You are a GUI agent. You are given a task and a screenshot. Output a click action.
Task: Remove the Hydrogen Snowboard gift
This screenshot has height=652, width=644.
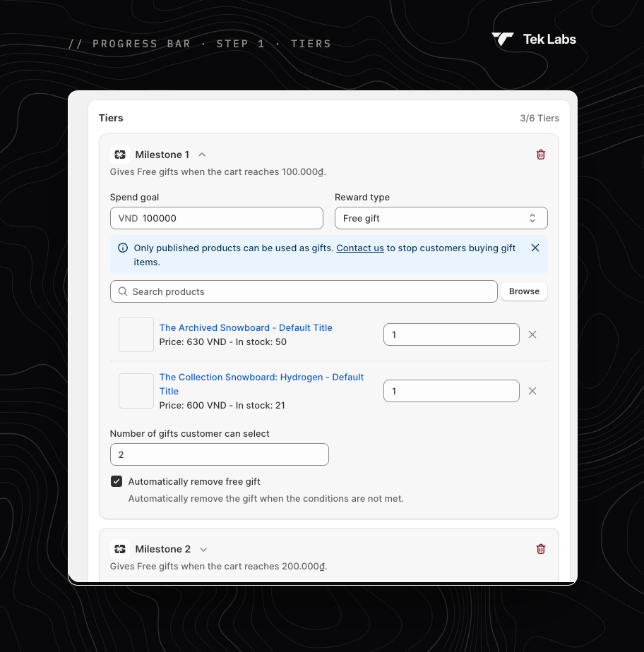[532, 391]
